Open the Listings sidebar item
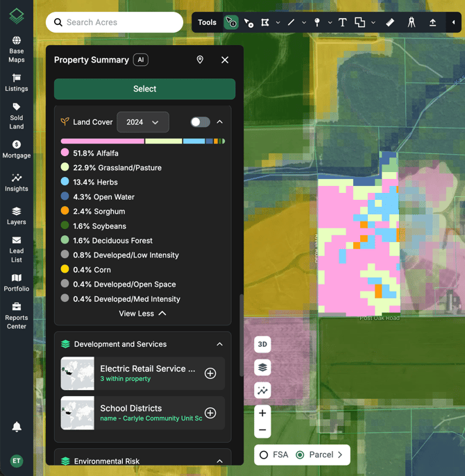This screenshot has width=465, height=476. 17,83
